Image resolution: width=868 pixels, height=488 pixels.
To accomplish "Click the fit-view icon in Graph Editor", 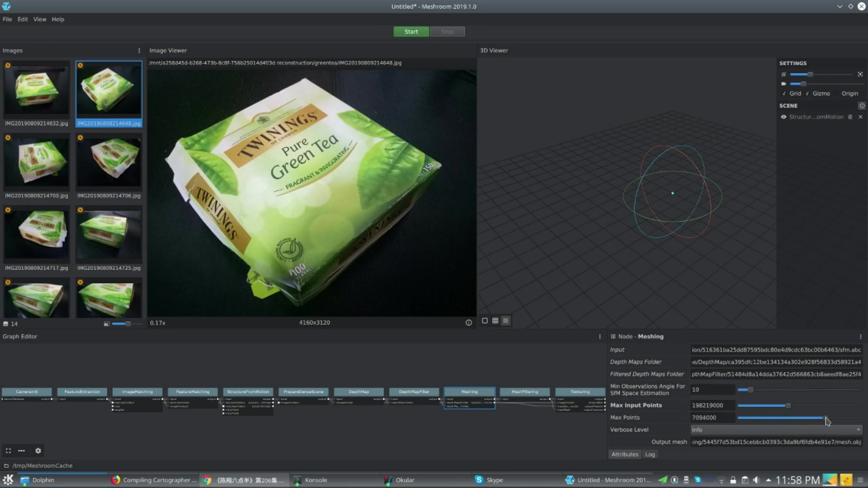I will click(x=8, y=450).
